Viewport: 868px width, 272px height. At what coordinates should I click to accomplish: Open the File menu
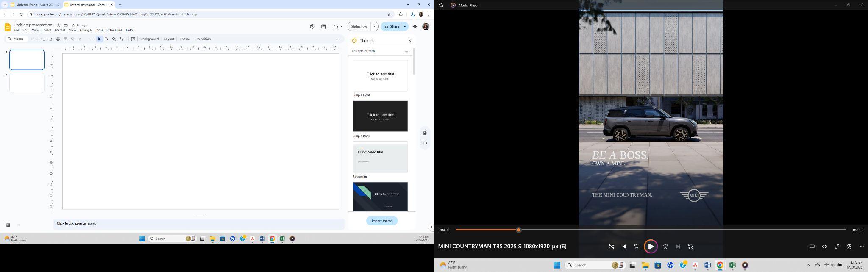coord(17,31)
